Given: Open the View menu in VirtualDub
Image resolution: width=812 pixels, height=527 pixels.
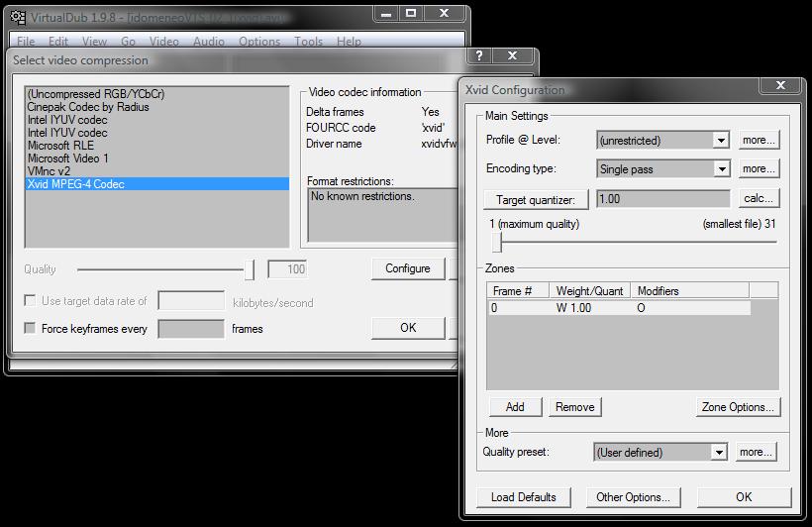Looking at the screenshot, I should tap(94, 42).
